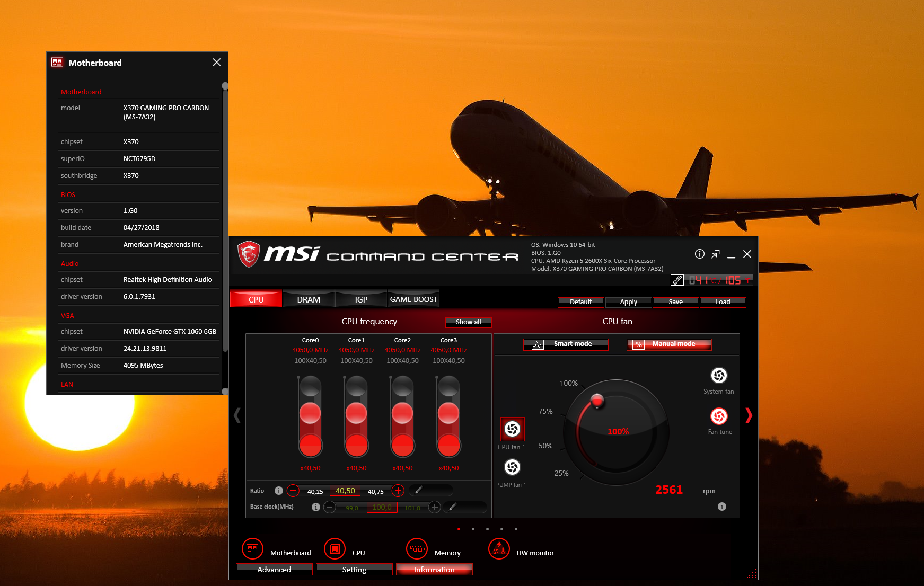
Task: Enable Manual mode for CPU fan
Action: tap(669, 344)
